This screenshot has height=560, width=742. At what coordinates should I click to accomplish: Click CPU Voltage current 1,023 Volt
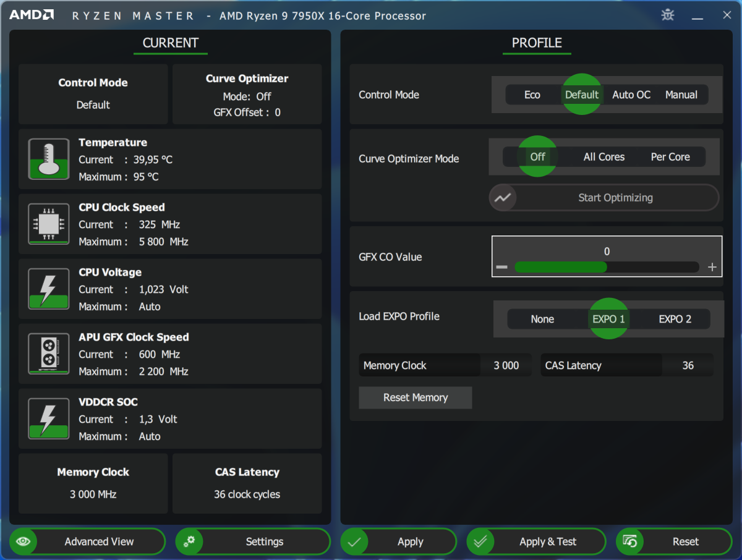[164, 289]
